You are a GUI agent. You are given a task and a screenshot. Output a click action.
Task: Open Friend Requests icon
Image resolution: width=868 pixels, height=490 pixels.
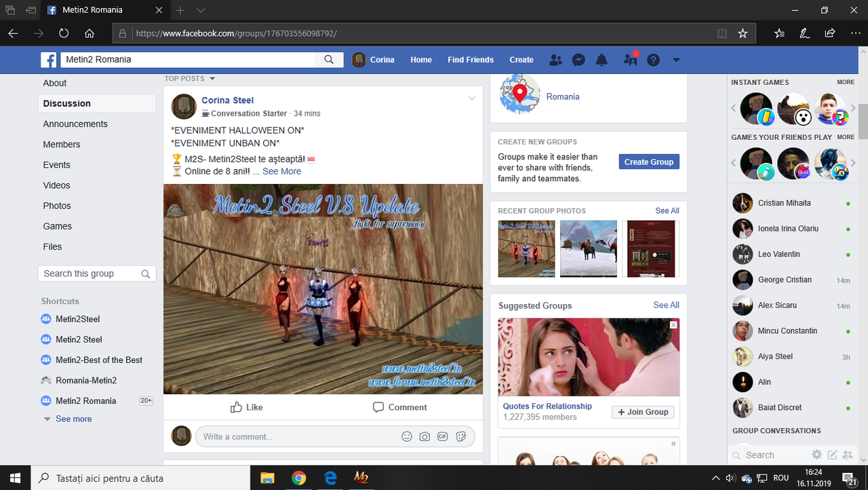point(555,60)
